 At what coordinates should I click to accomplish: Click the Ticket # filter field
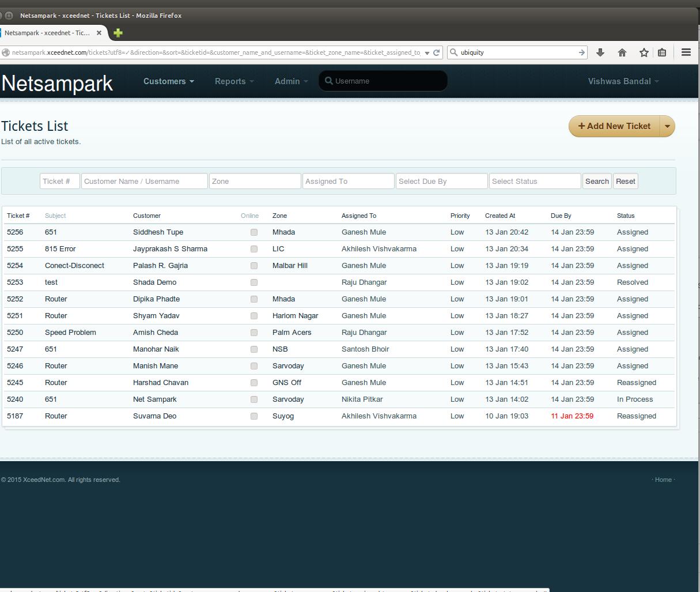pos(60,181)
